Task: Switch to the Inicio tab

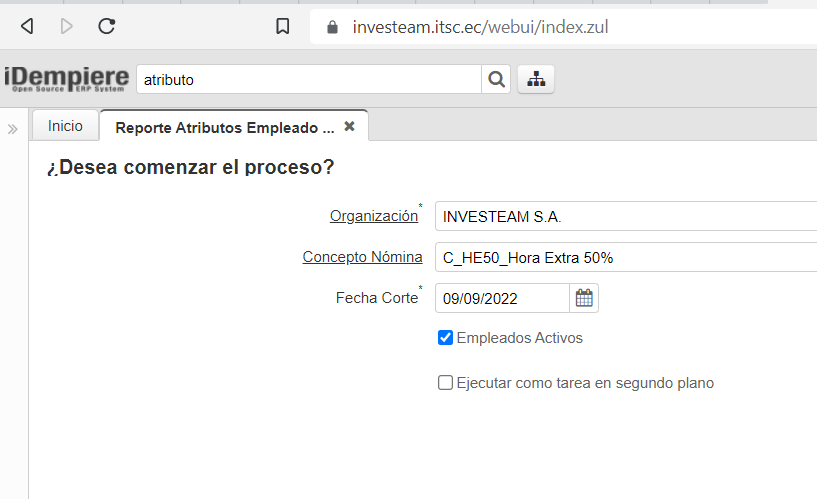Action: 65,126
